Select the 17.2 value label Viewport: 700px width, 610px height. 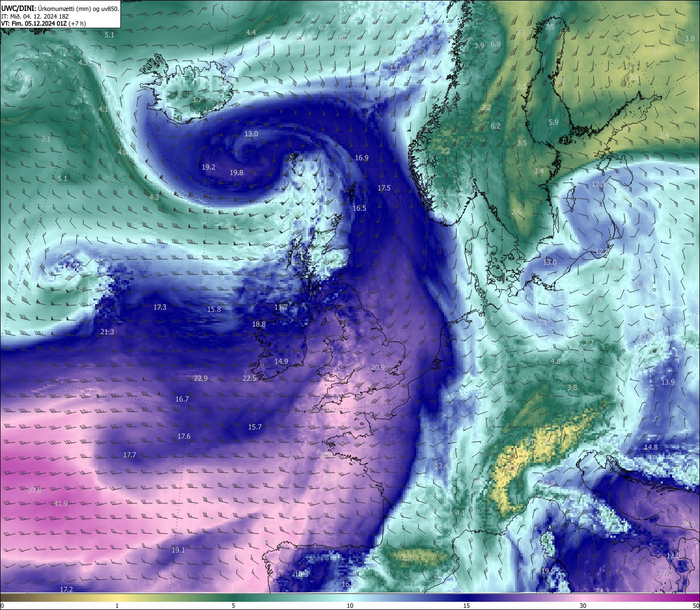[x=66, y=589]
